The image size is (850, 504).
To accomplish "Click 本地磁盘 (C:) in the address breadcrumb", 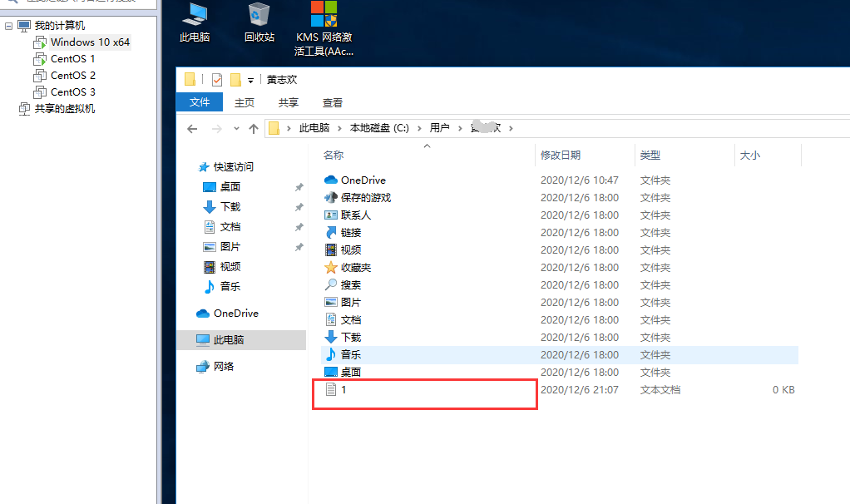I will click(379, 128).
